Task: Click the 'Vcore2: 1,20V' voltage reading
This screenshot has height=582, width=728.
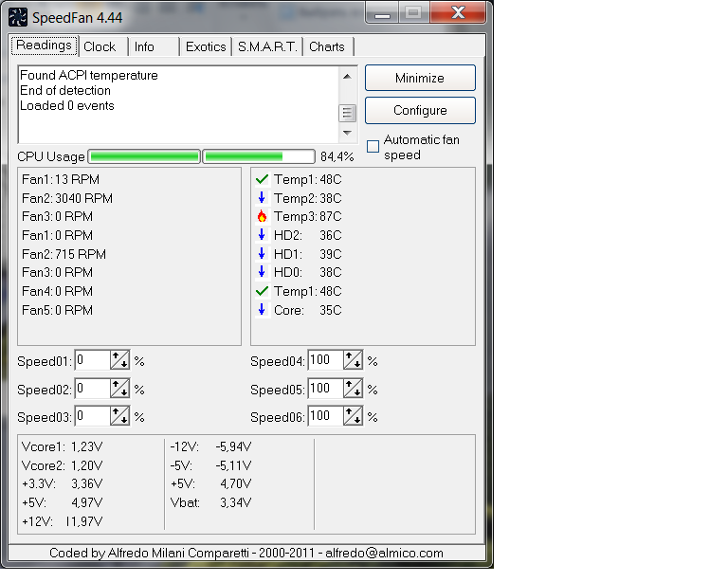Action: (x=63, y=465)
